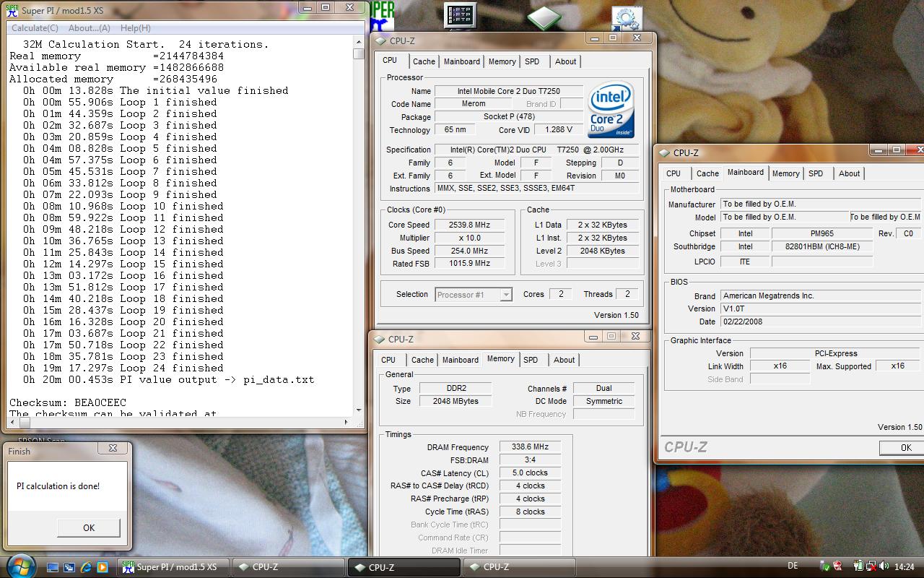Click the Size 2048 MBytes memory field
This screenshot has width=924, height=578.
click(x=456, y=402)
